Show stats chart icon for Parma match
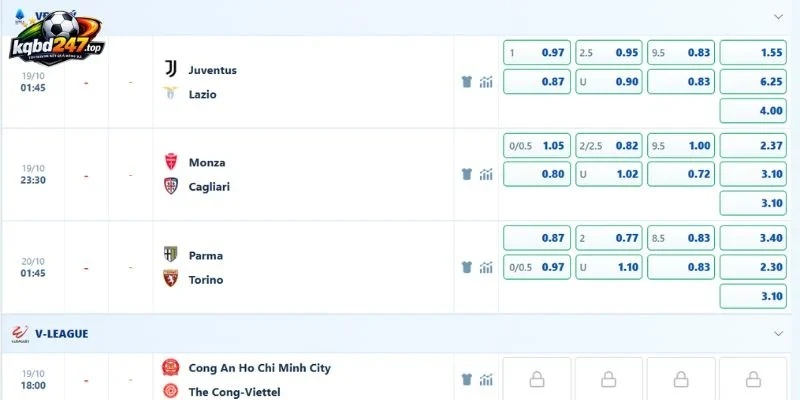This screenshot has height=400, width=800. click(x=486, y=267)
